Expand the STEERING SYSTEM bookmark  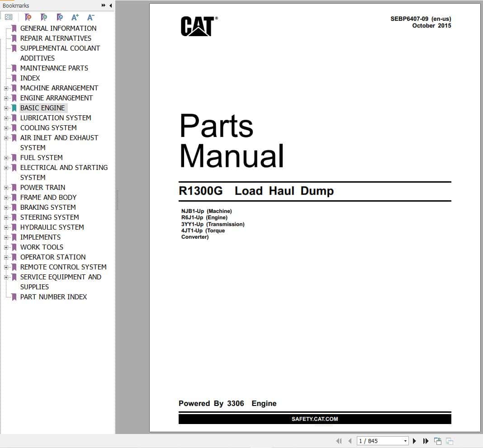coord(6,217)
